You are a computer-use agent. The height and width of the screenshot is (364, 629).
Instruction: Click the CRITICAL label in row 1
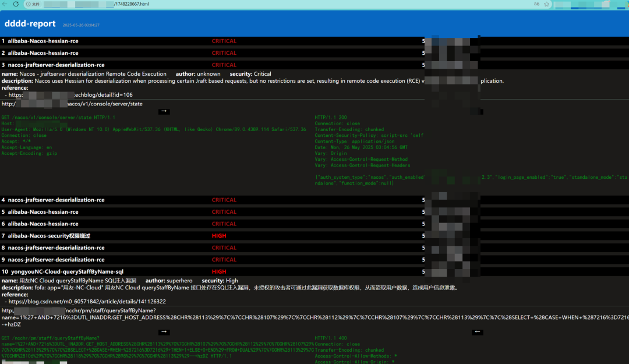tap(224, 41)
